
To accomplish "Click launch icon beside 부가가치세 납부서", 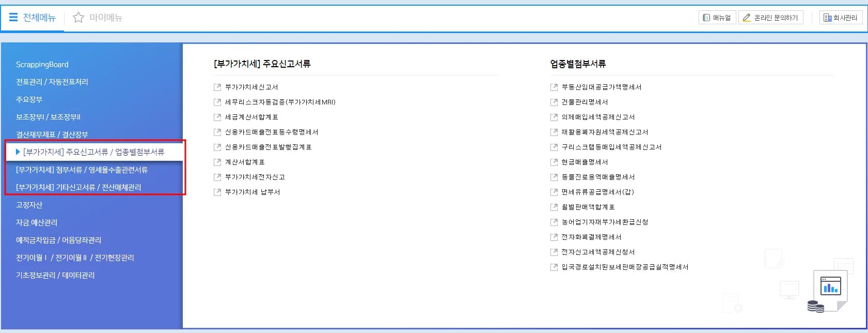I will [217, 192].
